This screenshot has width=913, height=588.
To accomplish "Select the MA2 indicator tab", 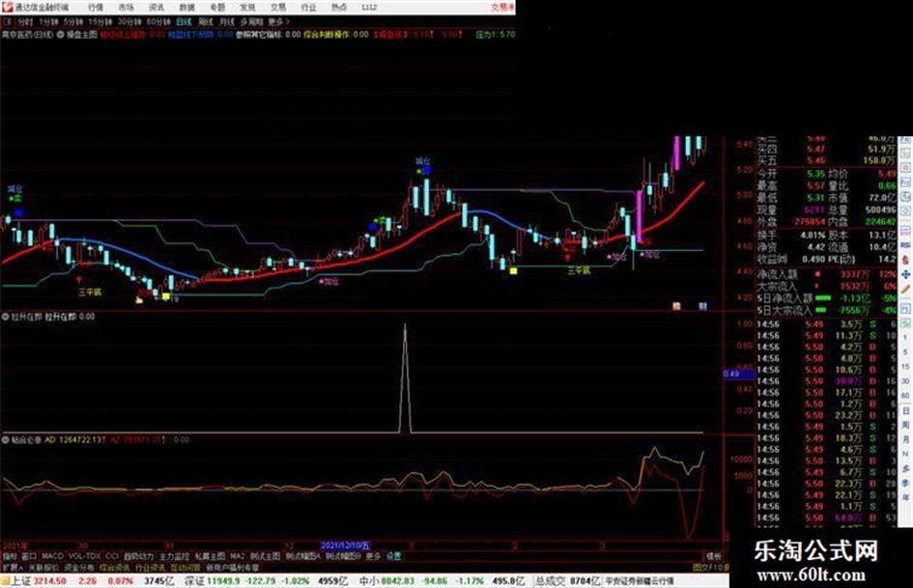I will click(x=237, y=556).
